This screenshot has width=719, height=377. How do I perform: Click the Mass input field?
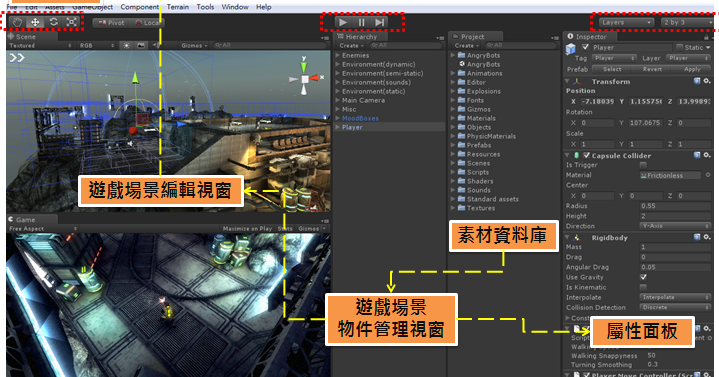(675, 247)
